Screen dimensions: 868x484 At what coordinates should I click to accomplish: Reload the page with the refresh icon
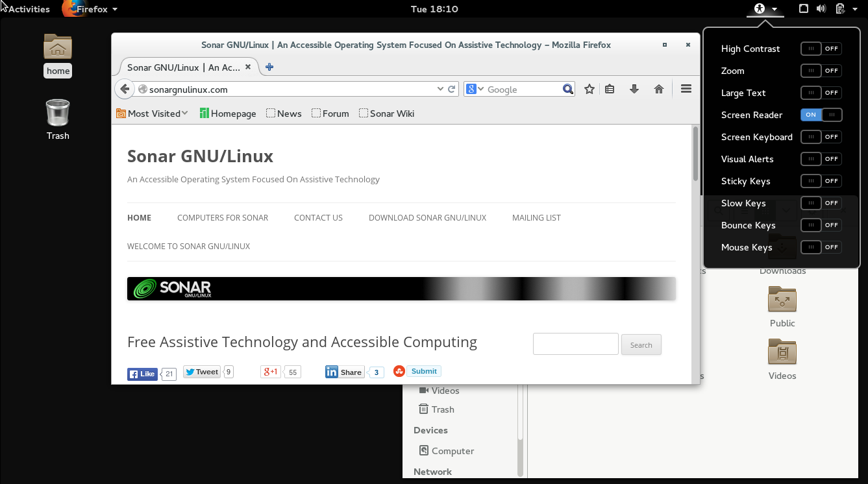point(452,90)
